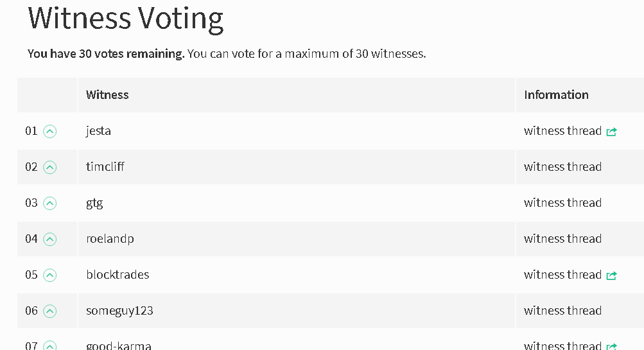Open the timcliff witness profile
Screen dimensions: 644x350
[x=105, y=167]
